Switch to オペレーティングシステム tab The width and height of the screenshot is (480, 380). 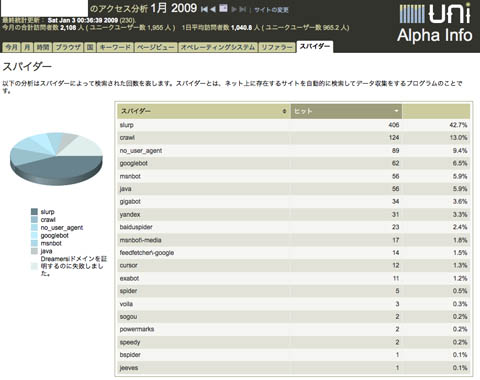tap(218, 47)
